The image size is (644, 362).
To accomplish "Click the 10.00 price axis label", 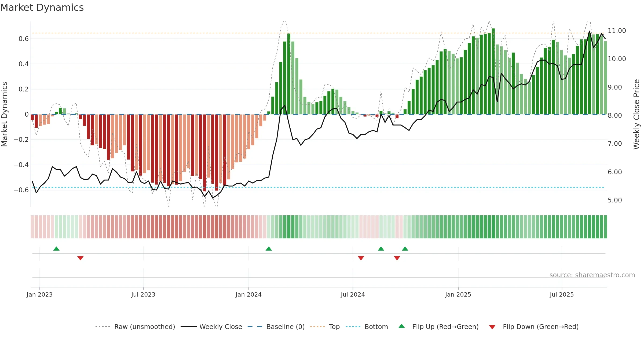I will click(617, 59).
